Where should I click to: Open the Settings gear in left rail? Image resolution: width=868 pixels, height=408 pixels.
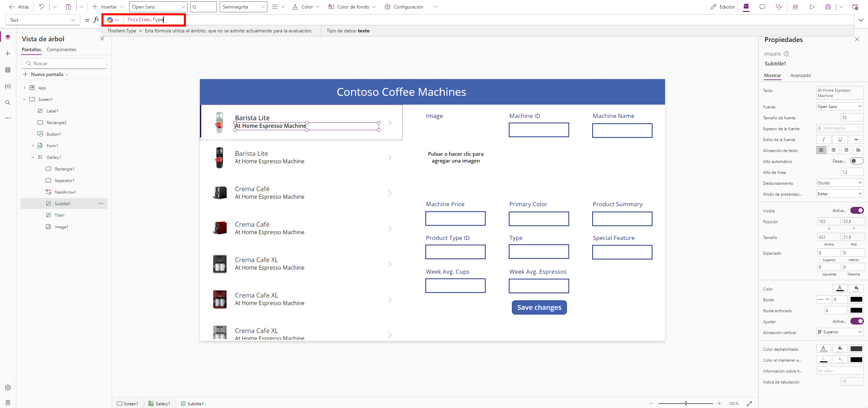pyautogui.click(x=8, y=388)
